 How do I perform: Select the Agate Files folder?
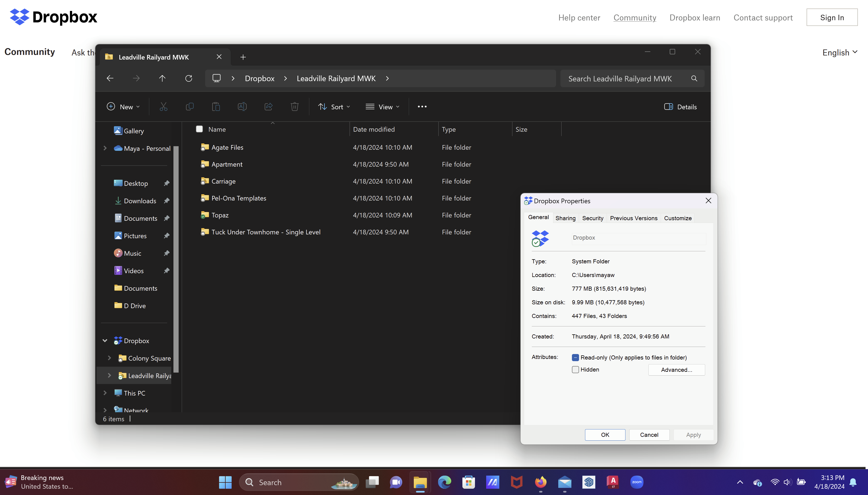pyautogui.click(x=227, y=147)
